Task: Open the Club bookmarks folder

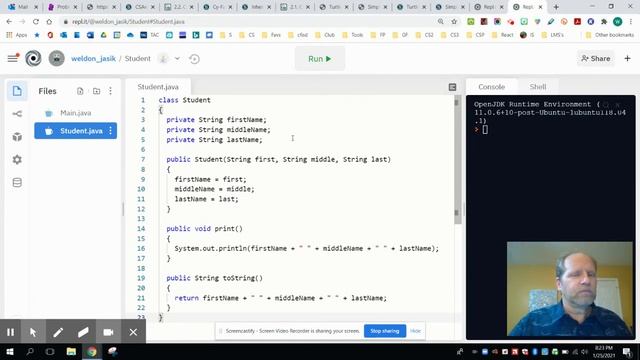Action: click(325, 35)
